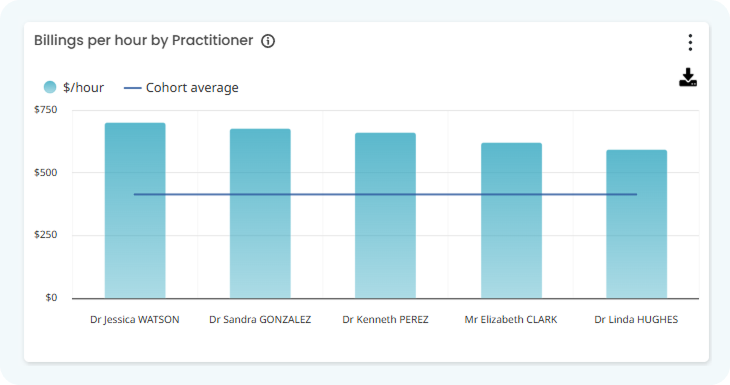Viewport: 730px width, 385px height.
Task: Select Dr Kenneth PEREZ's bar
Action: click(385, 216)
